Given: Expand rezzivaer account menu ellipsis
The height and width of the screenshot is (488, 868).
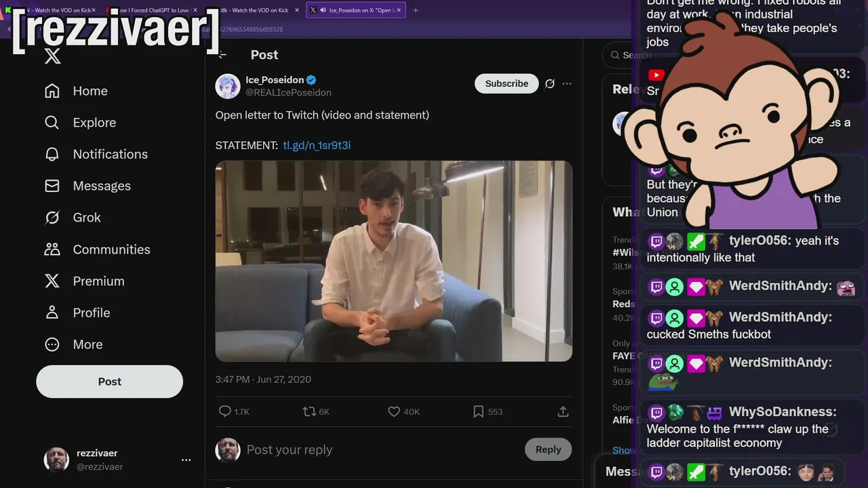Looking at the screenshot, I should (x=186, y=460).
